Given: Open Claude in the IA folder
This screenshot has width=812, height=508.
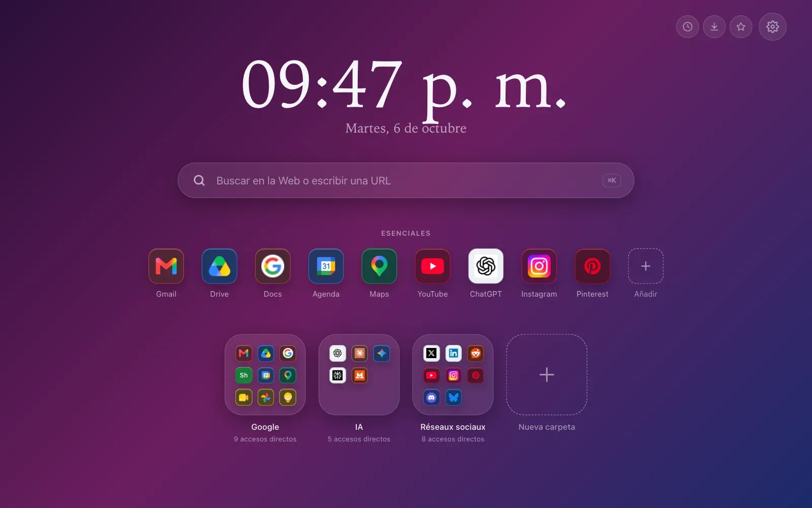Looking at the screenshot, I should (x=360, y=353).
